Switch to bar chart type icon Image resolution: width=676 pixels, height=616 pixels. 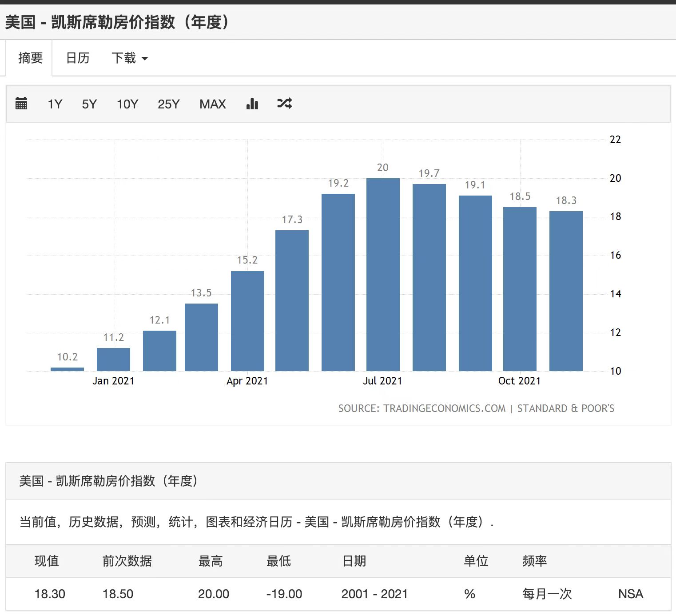(252, 104)
